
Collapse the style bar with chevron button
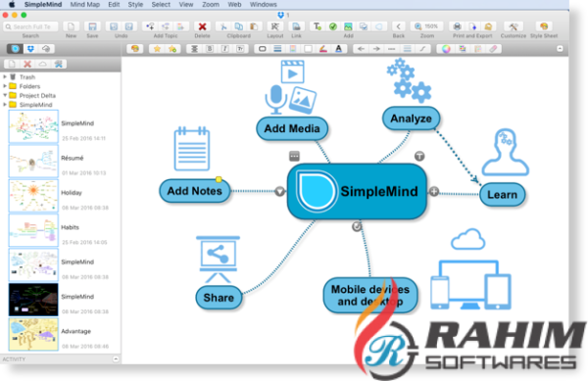pyautogui.click(x=560, y=49)
